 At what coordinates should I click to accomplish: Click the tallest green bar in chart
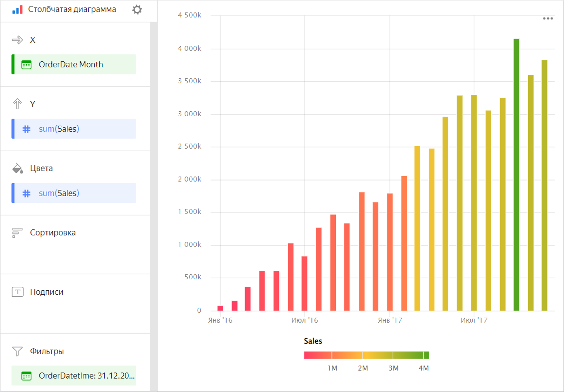(516, 175)
